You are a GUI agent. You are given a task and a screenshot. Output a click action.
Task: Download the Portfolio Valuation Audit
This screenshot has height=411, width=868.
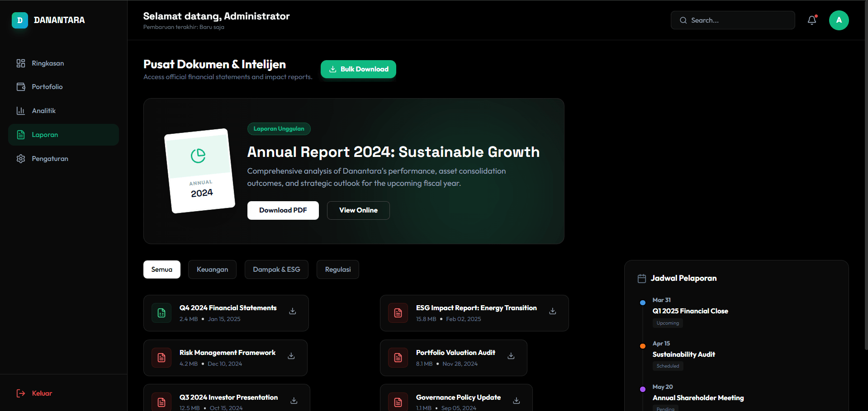click(x=511, y=356)
